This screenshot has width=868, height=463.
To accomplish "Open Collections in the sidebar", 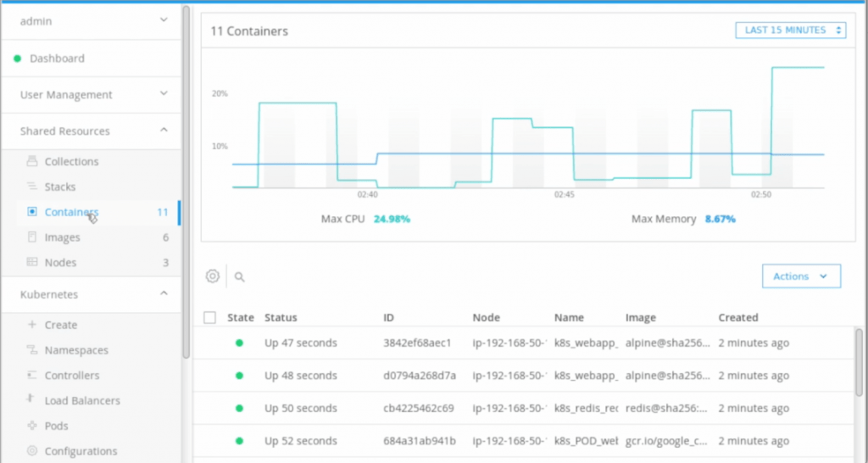I will [71, 162].
